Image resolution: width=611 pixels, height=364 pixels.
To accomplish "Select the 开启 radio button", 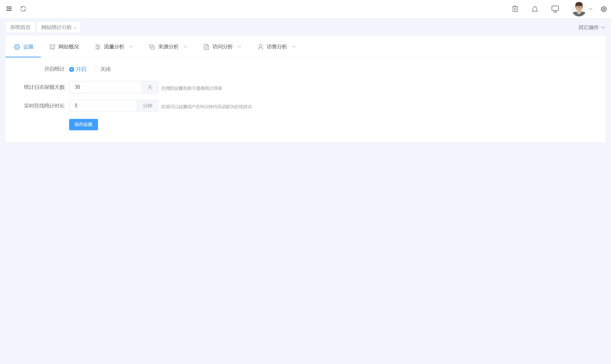I will (x=72, y=70).
